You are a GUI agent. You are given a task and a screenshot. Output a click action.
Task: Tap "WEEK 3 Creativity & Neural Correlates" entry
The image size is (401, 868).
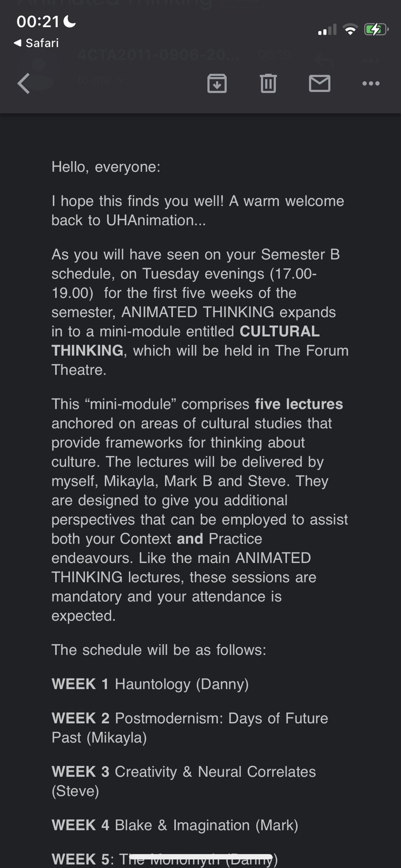[x=184, y=772]
